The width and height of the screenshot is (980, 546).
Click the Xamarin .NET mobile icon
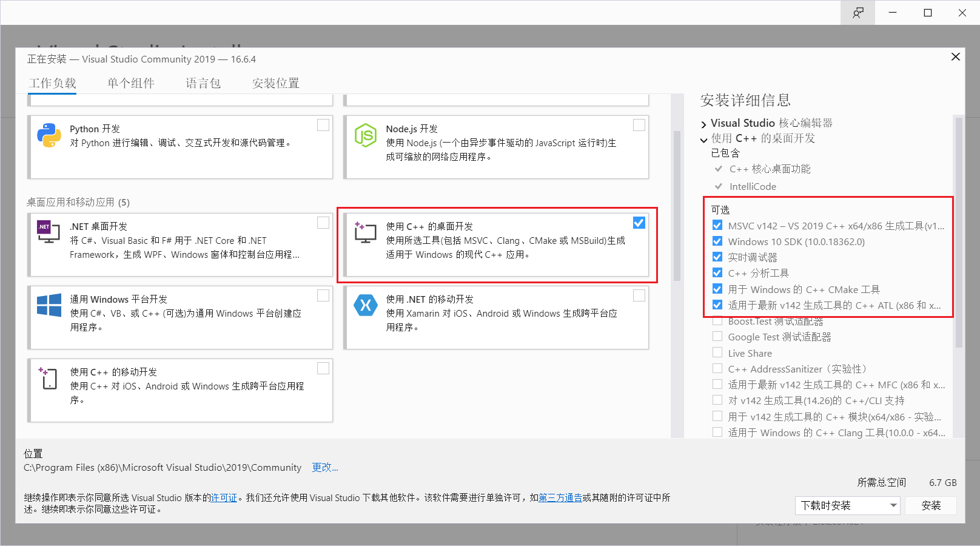(366, 305)
